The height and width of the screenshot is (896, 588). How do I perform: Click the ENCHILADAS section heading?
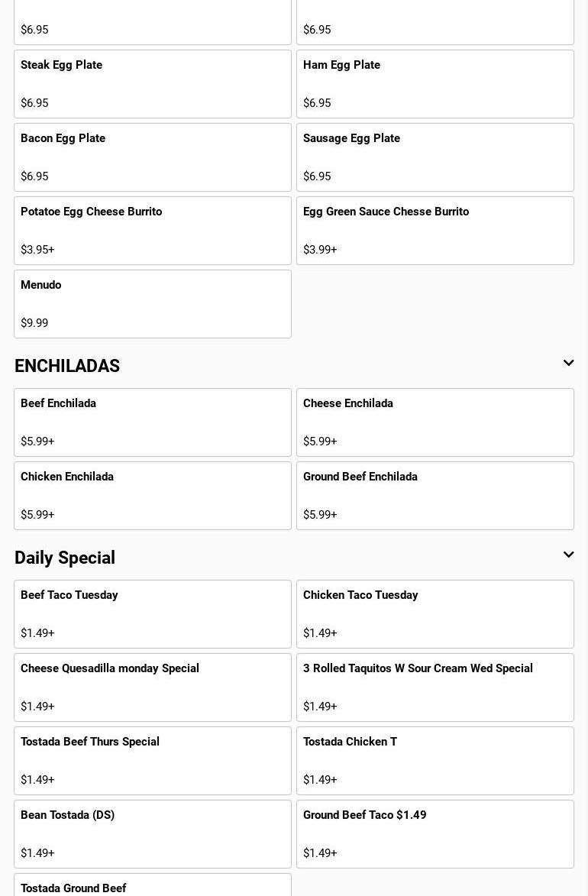pyautogui.click(x=67, y=366)
